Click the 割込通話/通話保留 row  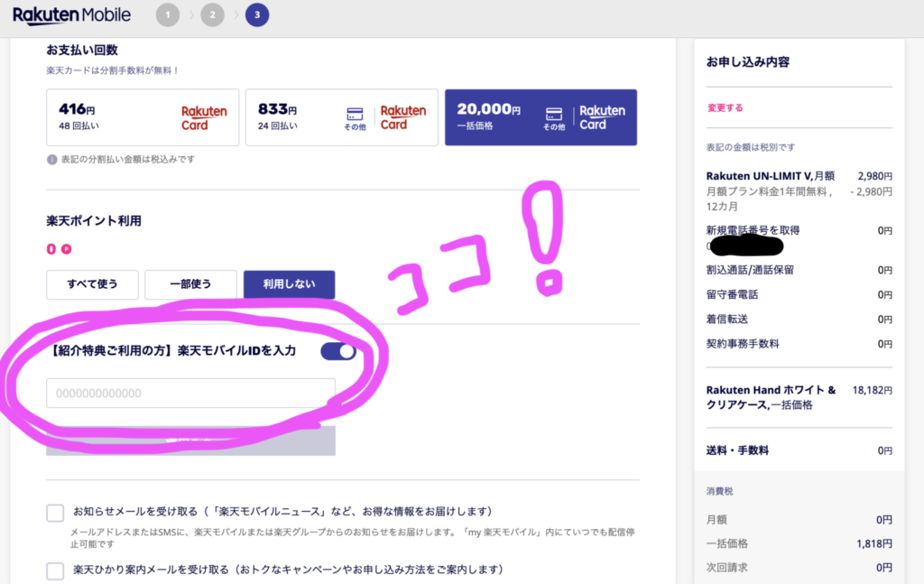coord(799,270)
